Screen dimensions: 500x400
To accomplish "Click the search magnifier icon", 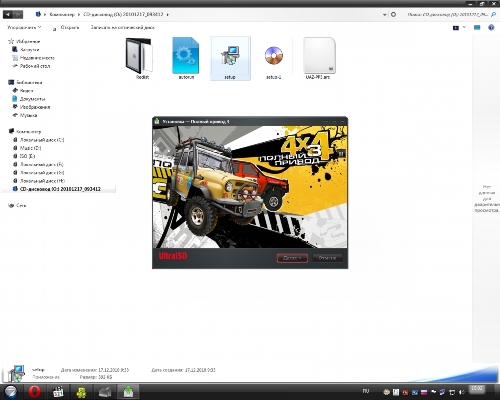I will [493, 14].
